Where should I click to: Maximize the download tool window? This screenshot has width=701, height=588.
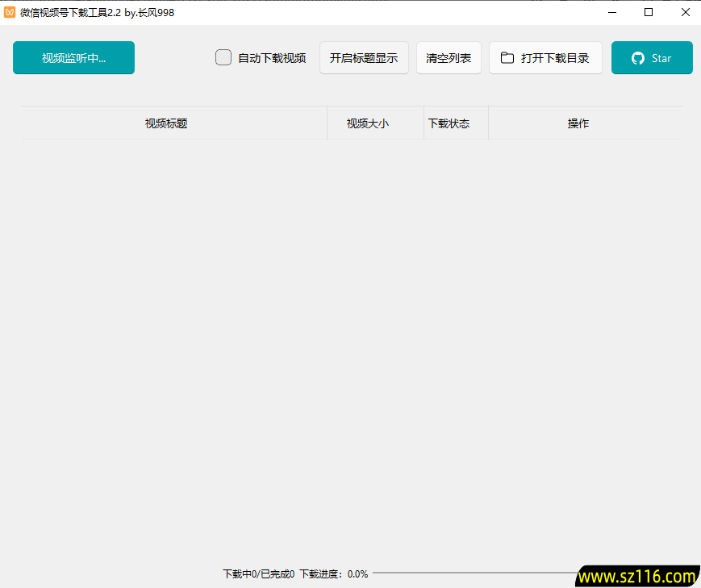click(649, 12)
